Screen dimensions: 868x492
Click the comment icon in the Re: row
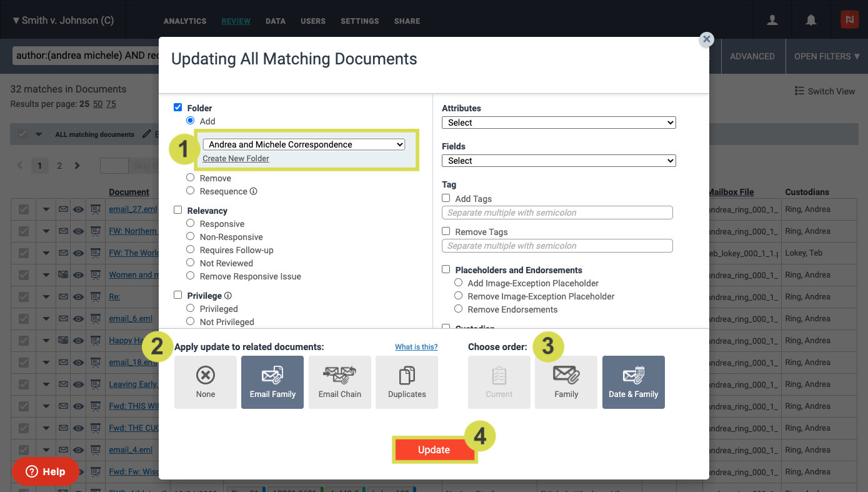pos(96,297)
